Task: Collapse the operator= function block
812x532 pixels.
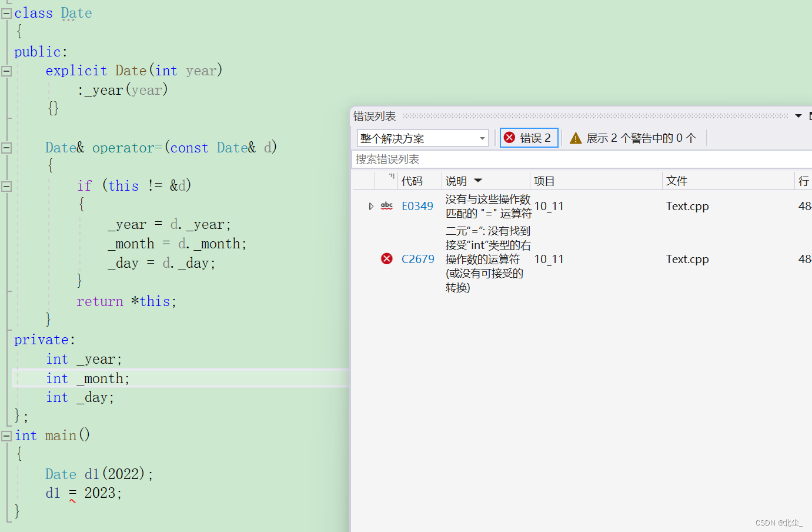Action: [6, 148]
